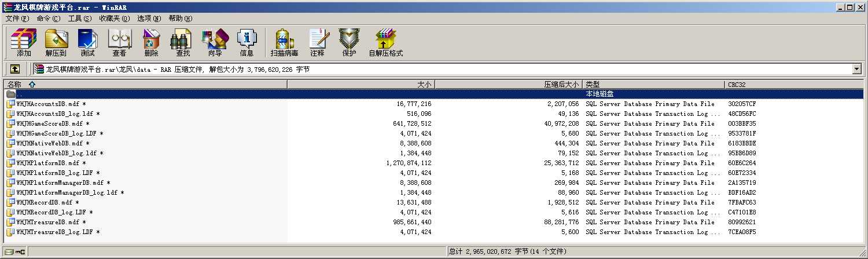
Task: Open the Tools (工具) menu
Action: click(80, 19)
